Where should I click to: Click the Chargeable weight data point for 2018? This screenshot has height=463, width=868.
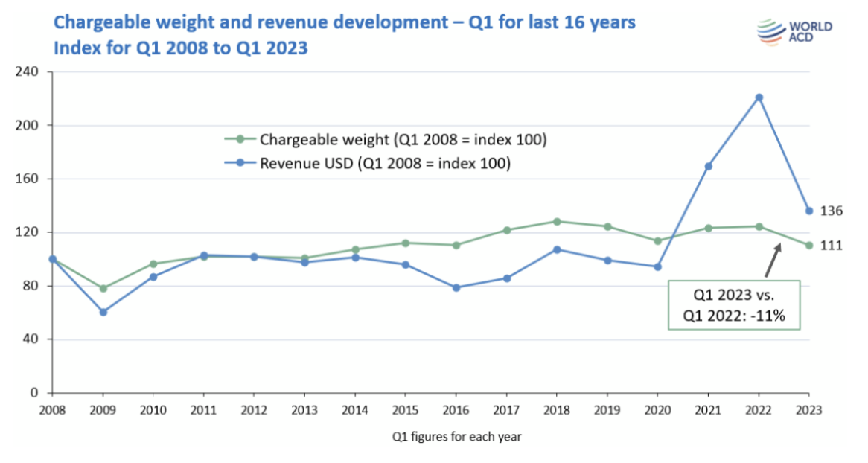pyautogui.click(x=557, y=222)
